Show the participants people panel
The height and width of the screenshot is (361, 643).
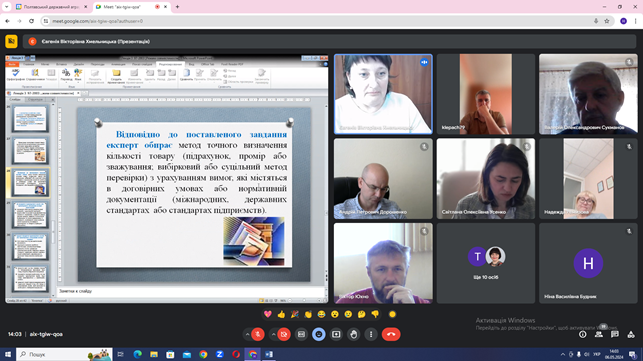(x=599, y=334)
